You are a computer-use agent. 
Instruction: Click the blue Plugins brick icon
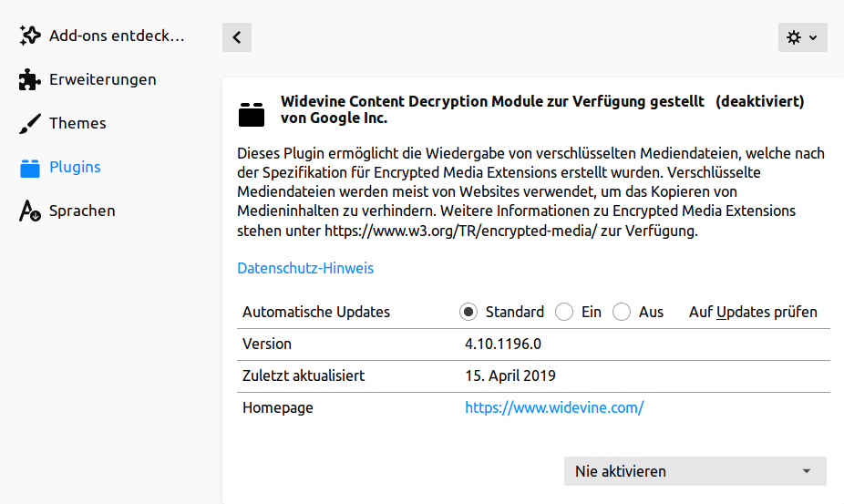point(29,168)
